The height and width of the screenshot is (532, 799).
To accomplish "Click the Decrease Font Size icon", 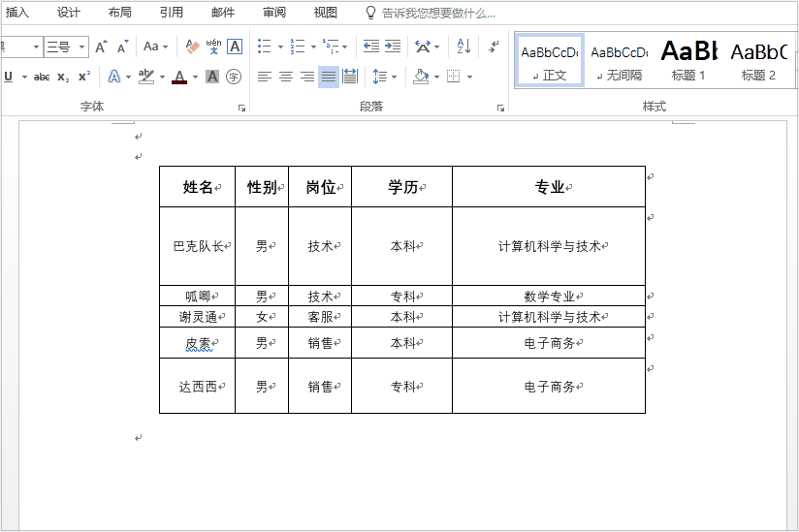I will [122, 47].
